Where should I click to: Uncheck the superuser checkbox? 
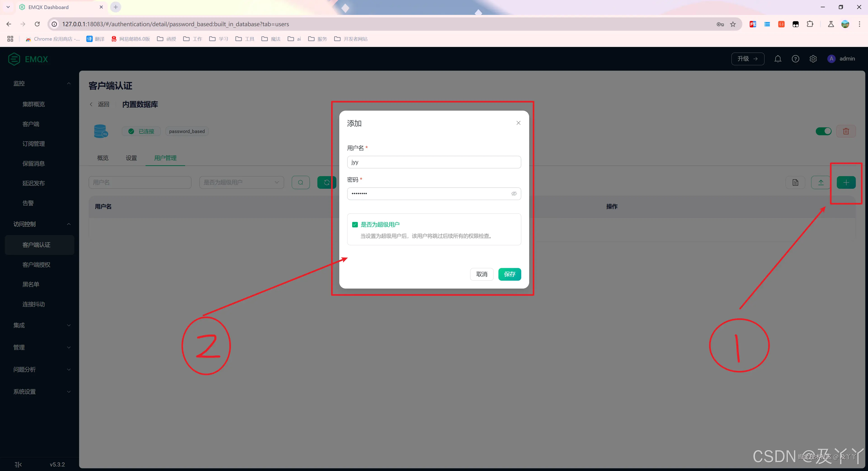pyautogui.click(x=355, y=225)
